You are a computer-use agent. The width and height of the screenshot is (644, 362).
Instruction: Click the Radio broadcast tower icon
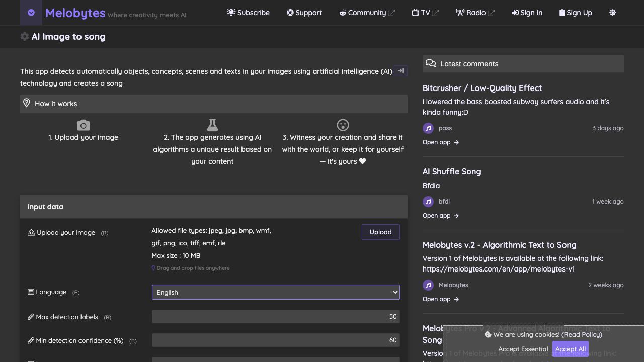(x=460, y=13)
